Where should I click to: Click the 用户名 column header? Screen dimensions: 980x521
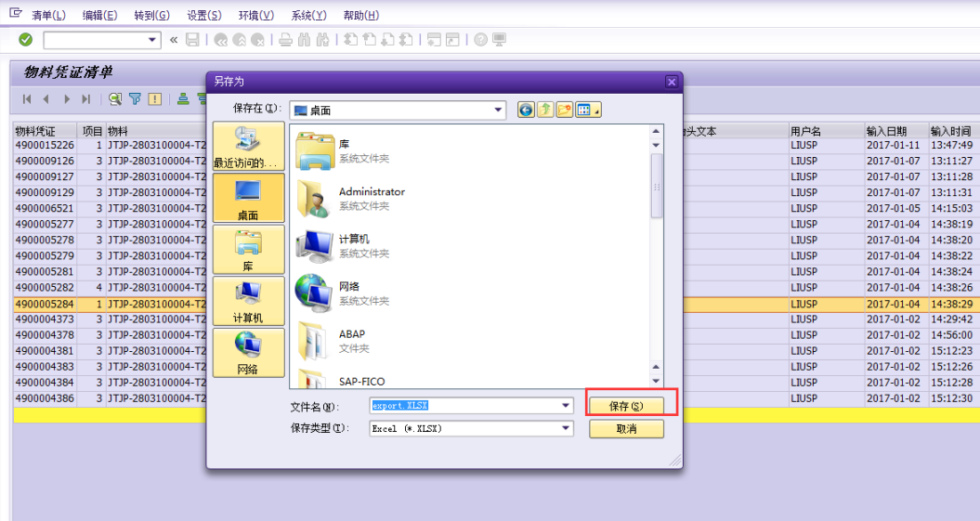pyautogui.click(x=826, y=131)
